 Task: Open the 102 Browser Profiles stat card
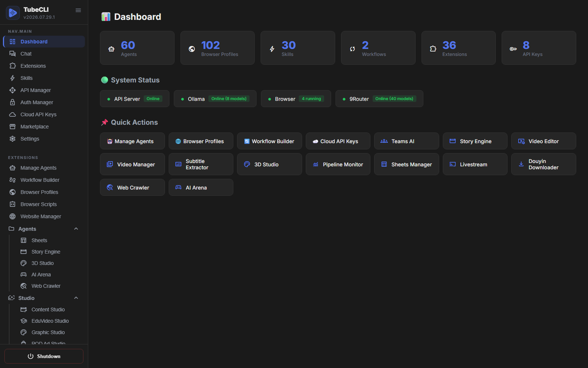(218, 48)
